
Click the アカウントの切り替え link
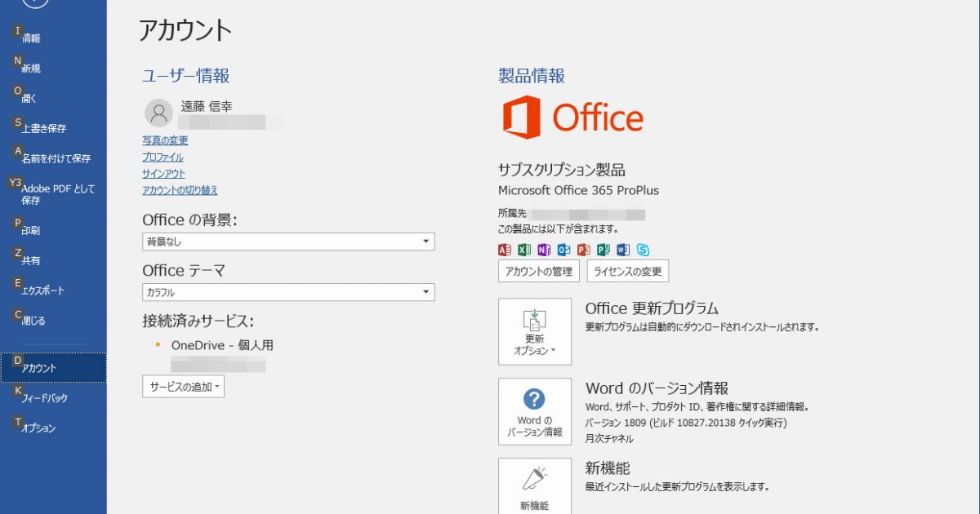180,190
